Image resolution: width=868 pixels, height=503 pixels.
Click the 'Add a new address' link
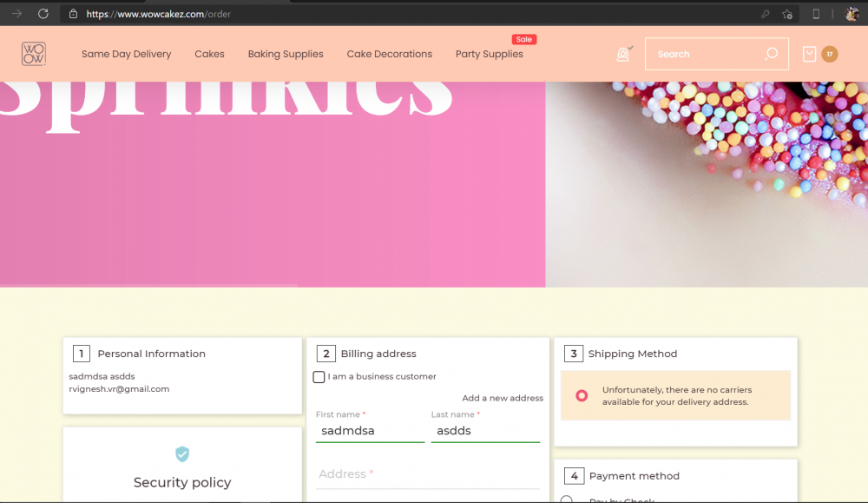pos(503,398)
